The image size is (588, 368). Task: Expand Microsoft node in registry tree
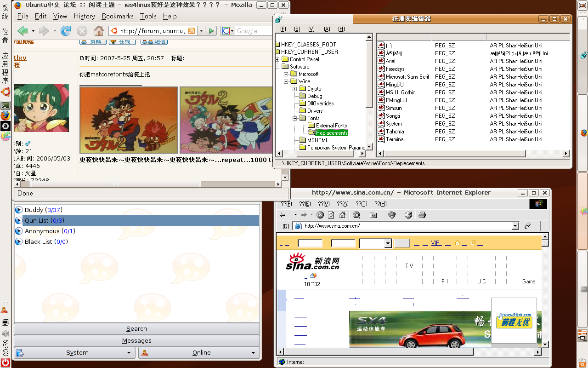[286, 74]
